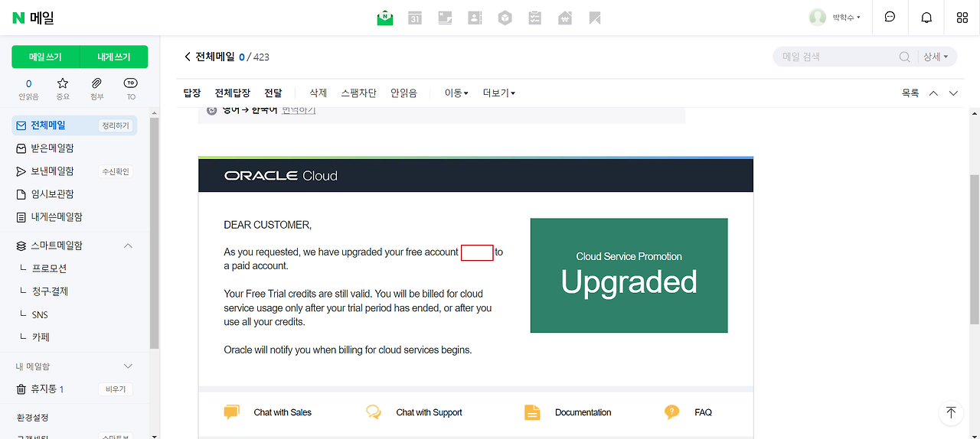The height and width of the screenshot is (439, 980).
Task: Open the 이동 dropdown
Action: coord(456,93)
